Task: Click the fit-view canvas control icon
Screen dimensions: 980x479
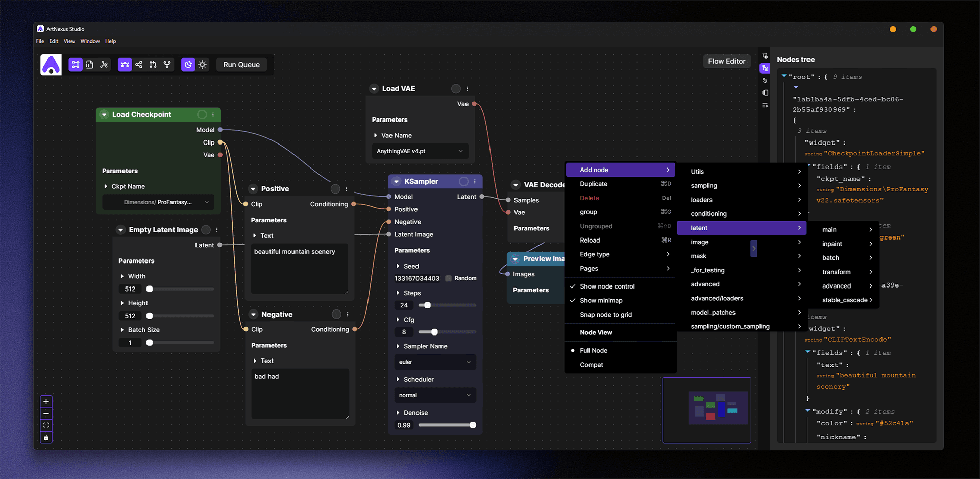Action: click(x=46, y=425)
